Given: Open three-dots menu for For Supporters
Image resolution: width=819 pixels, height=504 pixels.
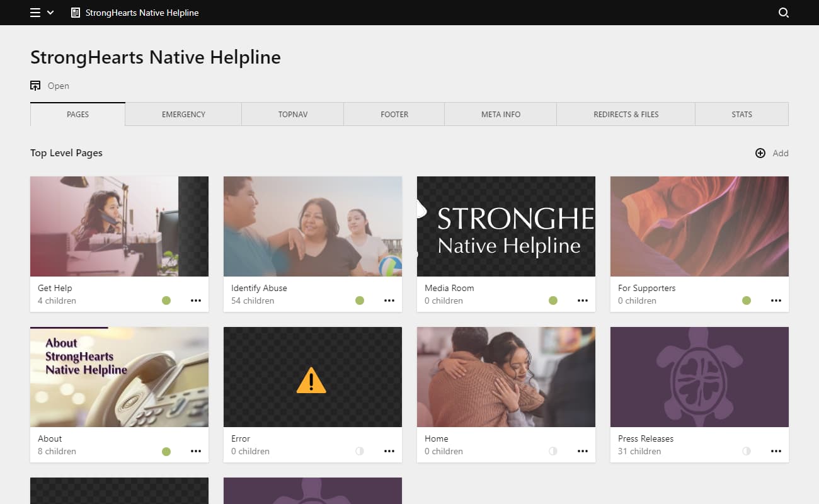Looking at the screenshot, I should (776, 301).
